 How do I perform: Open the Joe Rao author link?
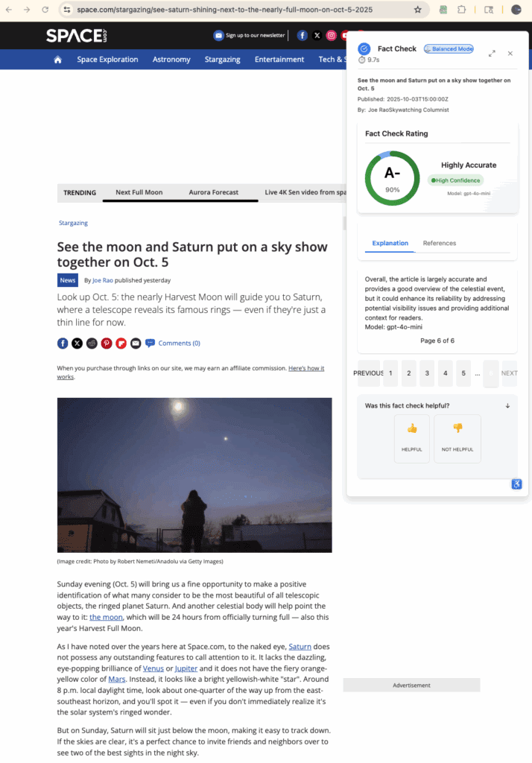point(101,281)
